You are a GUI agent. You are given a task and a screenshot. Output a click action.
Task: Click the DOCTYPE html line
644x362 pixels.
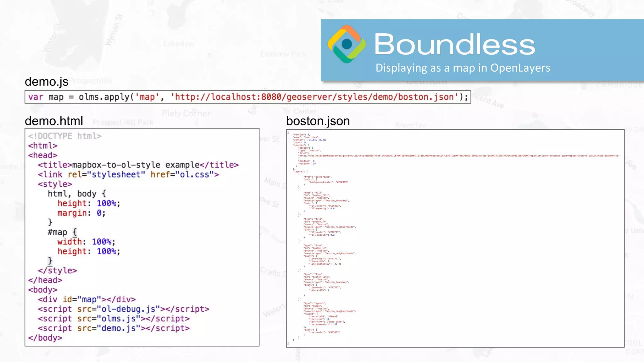point(65,136)
